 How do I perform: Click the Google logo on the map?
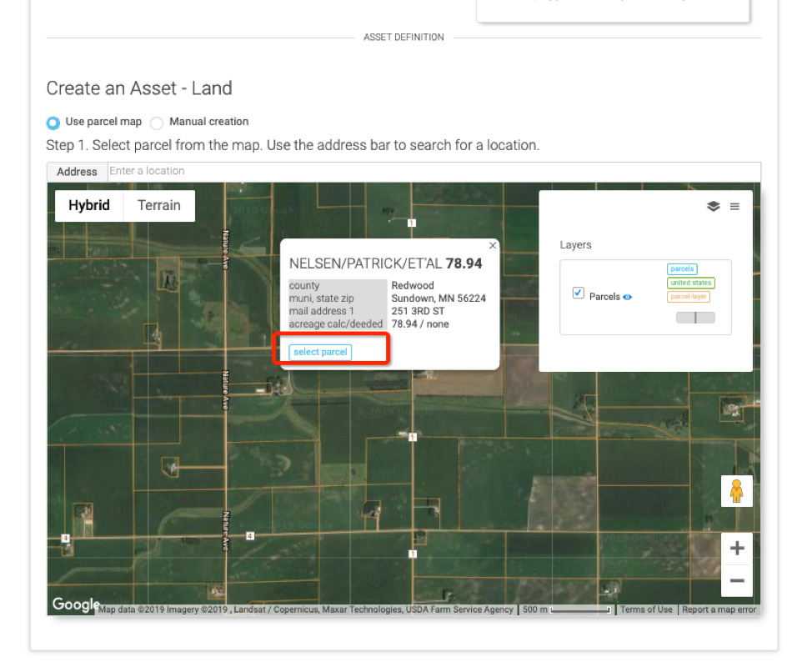pos(75,604)
